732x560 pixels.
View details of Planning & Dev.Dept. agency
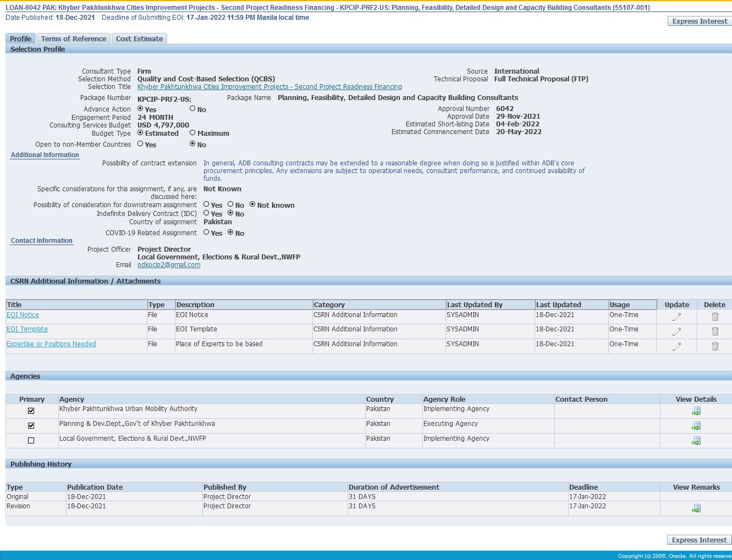696,426
